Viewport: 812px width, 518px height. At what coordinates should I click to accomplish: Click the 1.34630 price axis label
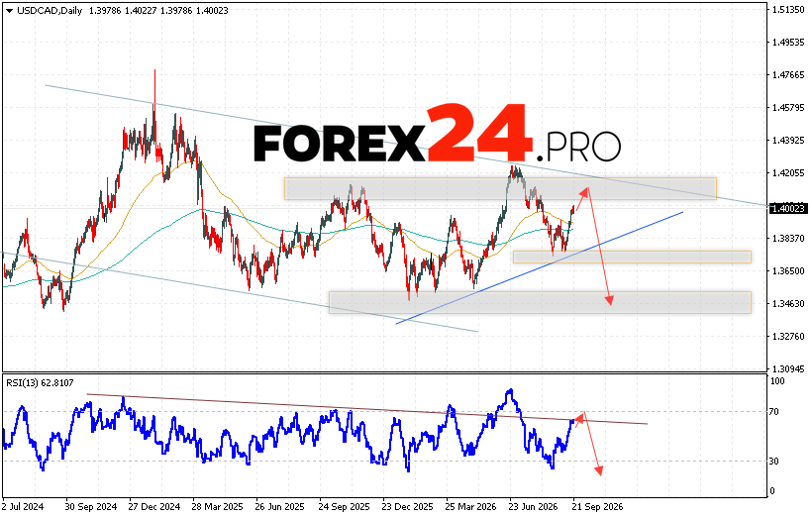[788, 303]
